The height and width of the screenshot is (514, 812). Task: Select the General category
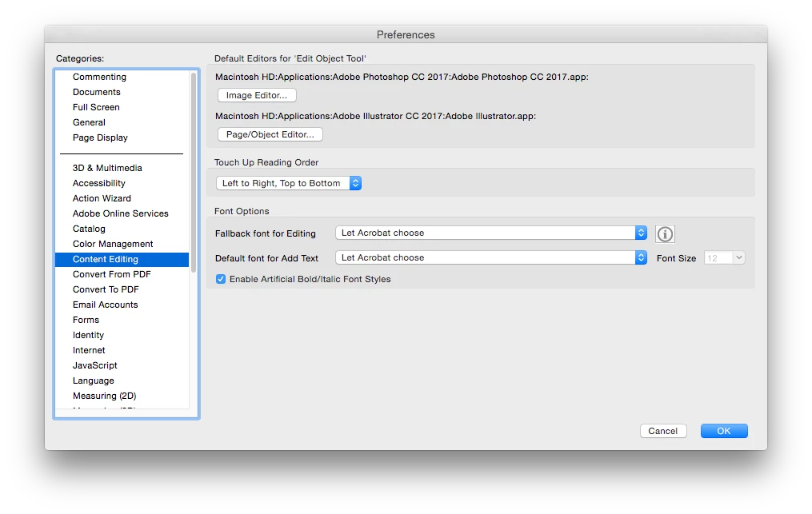click(x=122, y=122)
